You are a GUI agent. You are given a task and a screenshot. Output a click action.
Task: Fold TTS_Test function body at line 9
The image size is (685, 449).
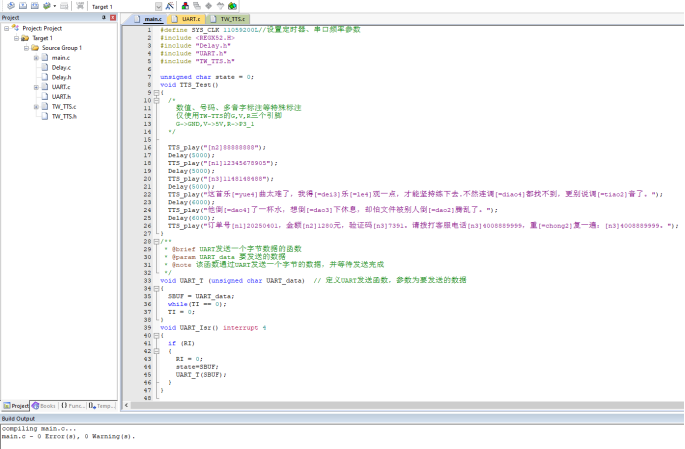[x=156, y=93]
